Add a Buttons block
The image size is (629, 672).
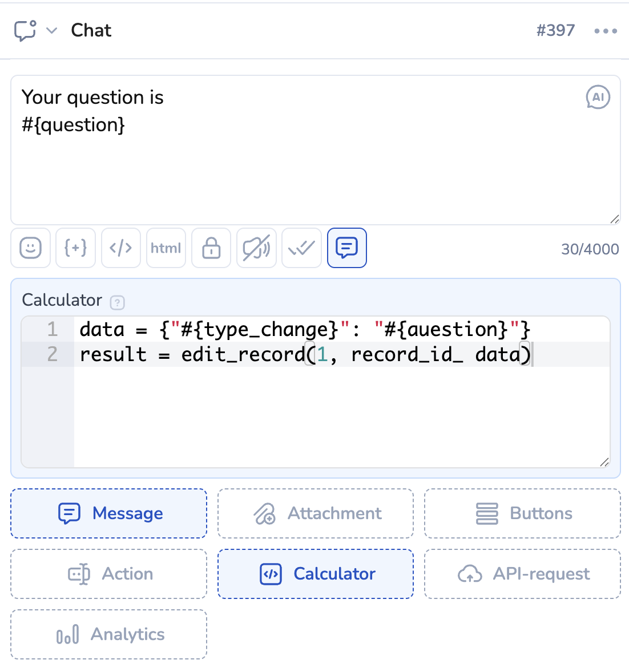click(x=522, y=513)
